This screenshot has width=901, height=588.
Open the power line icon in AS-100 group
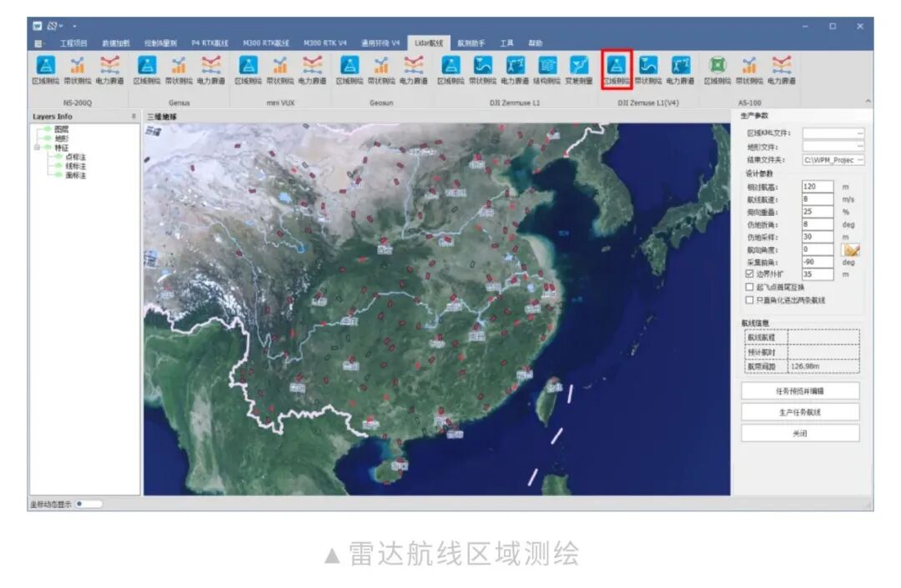pyautogui.click(x=782, y=70)
